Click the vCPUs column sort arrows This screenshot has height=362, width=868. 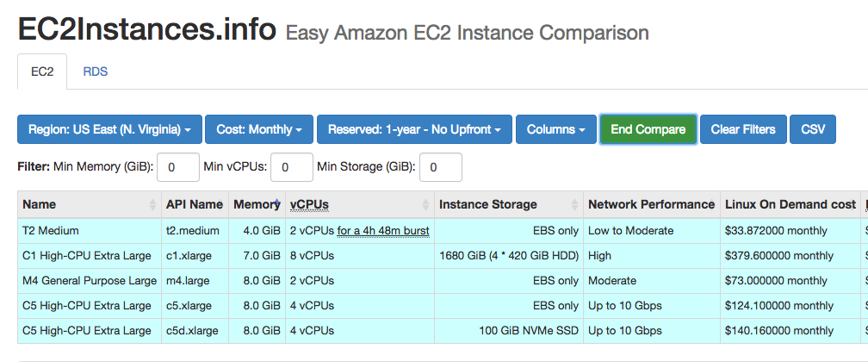pos(425,204)
